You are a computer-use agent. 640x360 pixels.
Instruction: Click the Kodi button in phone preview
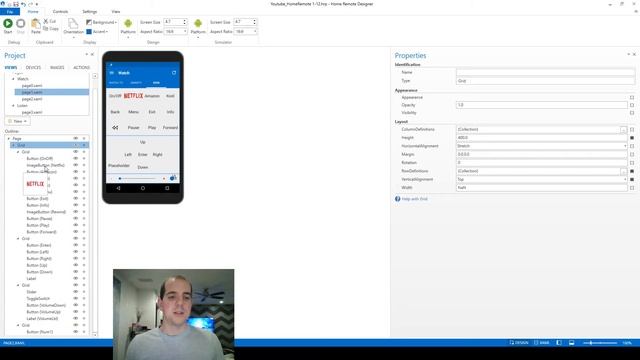point(170,96)
